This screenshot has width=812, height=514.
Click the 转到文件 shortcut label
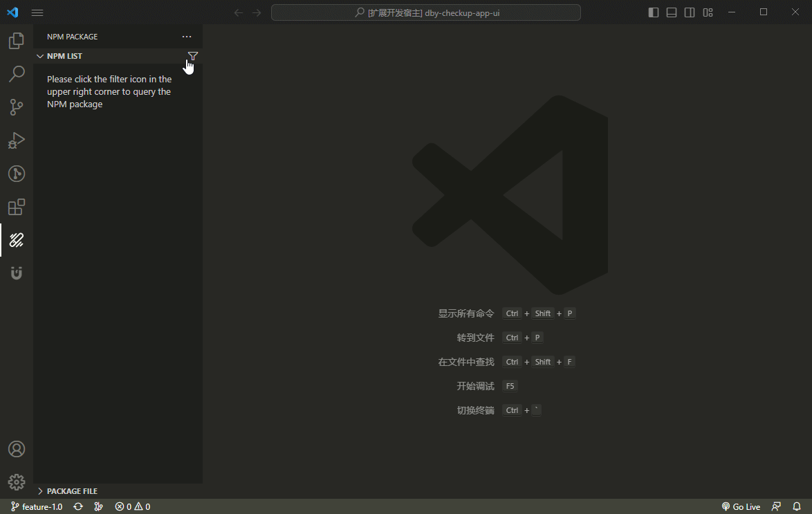pyautogui.click(x=475, y=338)
